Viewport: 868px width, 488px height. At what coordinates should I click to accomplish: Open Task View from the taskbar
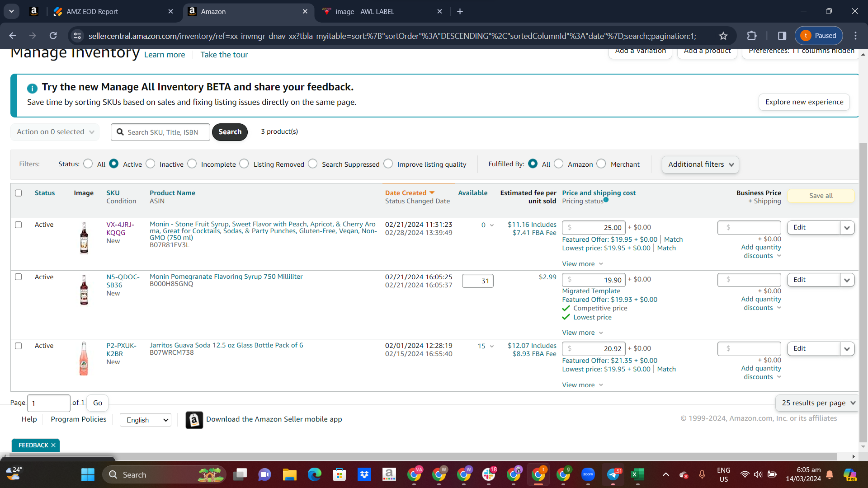coord(240,474)
